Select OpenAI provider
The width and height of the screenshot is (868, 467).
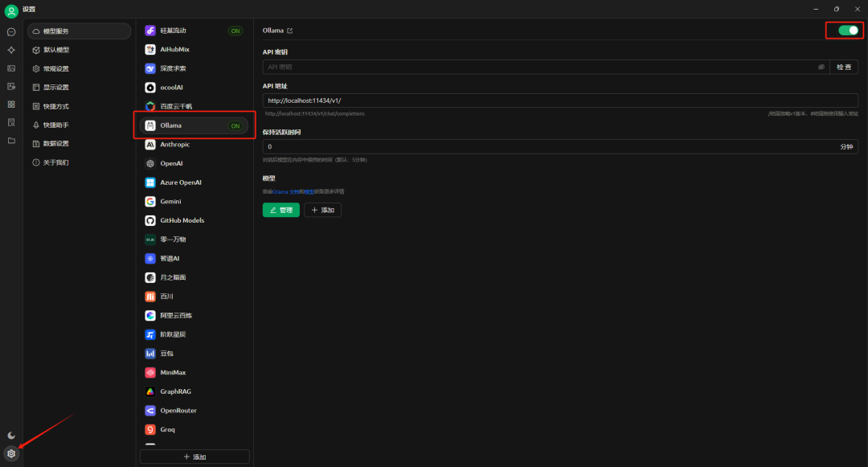point(194,163)
